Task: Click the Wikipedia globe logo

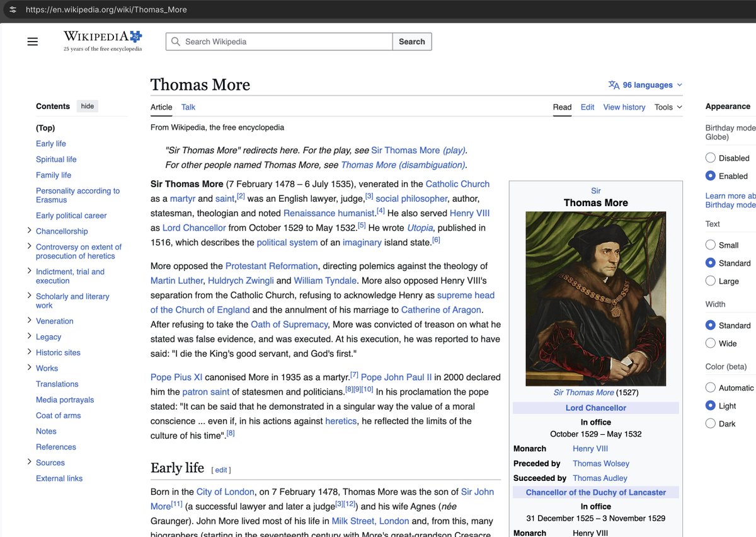Action: pos(103,41)
